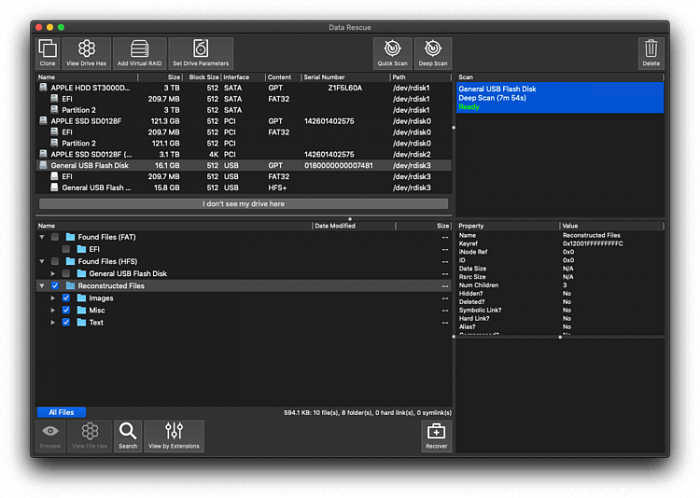Click the APPLE HDD ST3000D drive icon
The image size is (700, 498).
[43, 87]
